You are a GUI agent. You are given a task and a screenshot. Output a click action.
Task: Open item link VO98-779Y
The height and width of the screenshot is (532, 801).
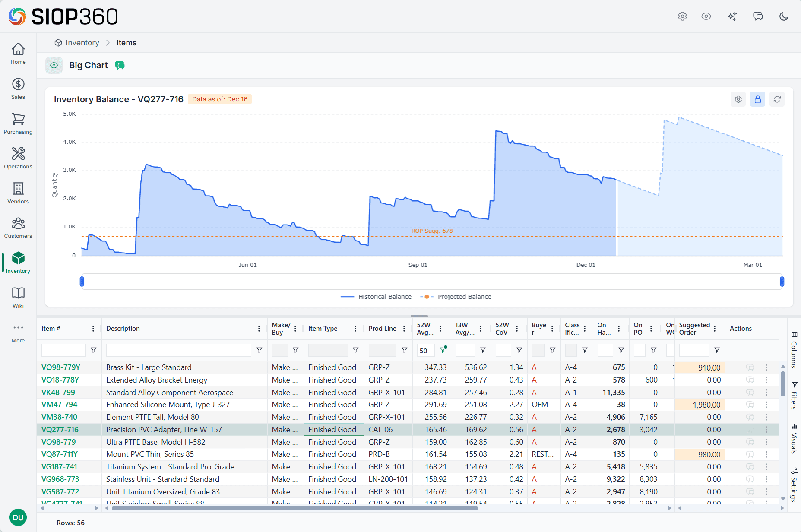tap(61, 367)
